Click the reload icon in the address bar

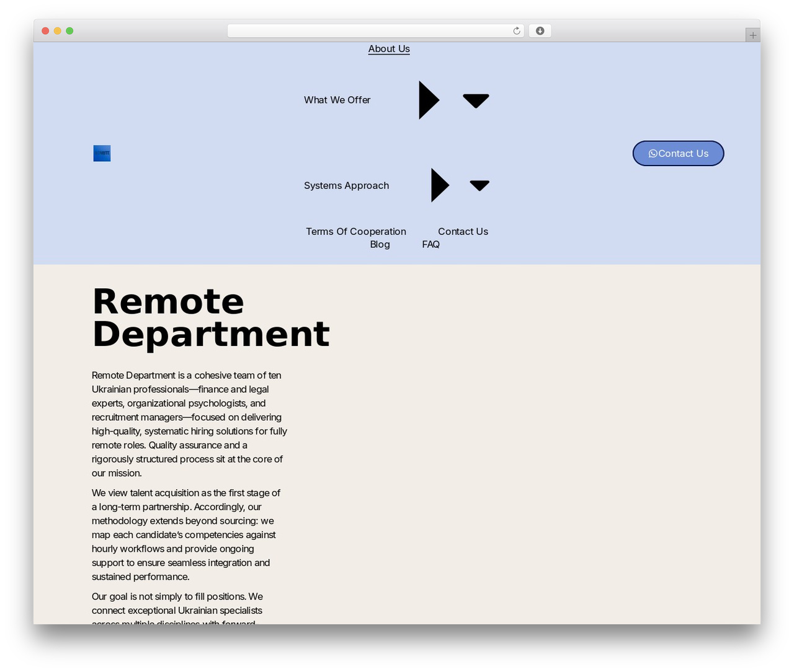pyautogui.click(x=516, y=31)
